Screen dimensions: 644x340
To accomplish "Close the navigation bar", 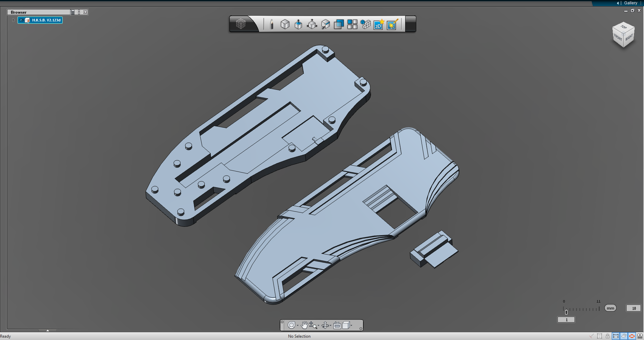I will coord(282,322).
